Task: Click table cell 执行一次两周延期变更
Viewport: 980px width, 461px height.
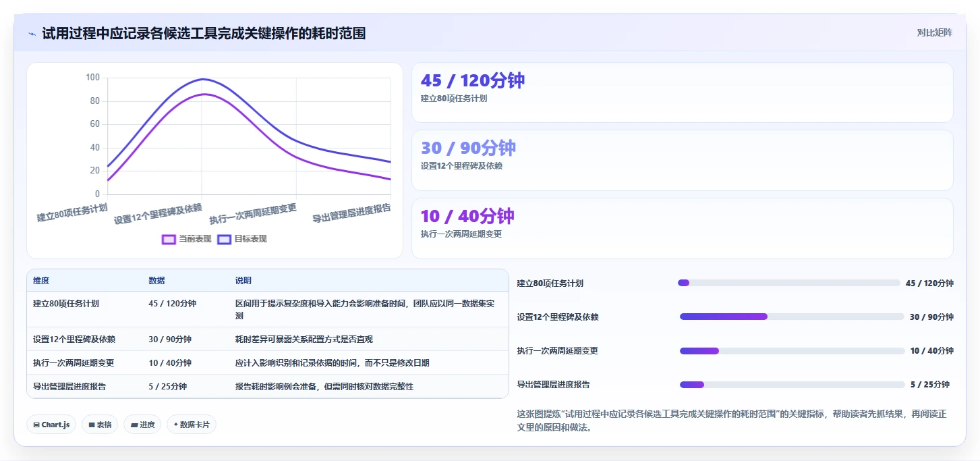Action: (x=74, y=363)
